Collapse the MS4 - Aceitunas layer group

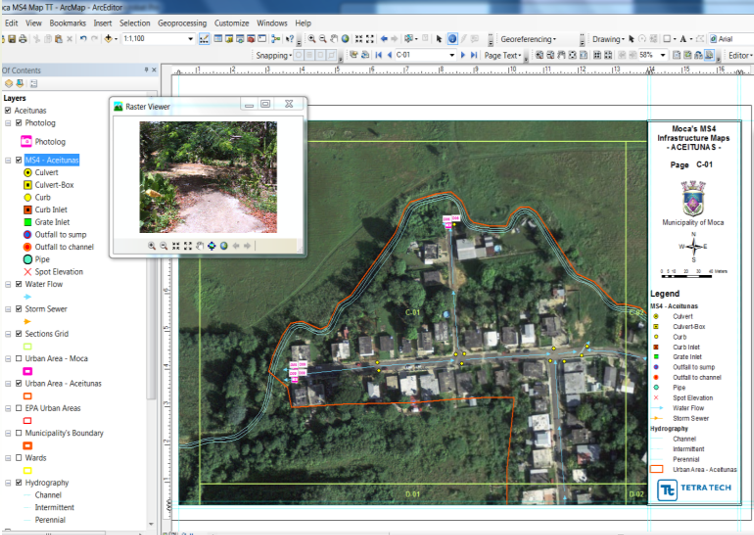pyautogui.click(x=7, y=160)
